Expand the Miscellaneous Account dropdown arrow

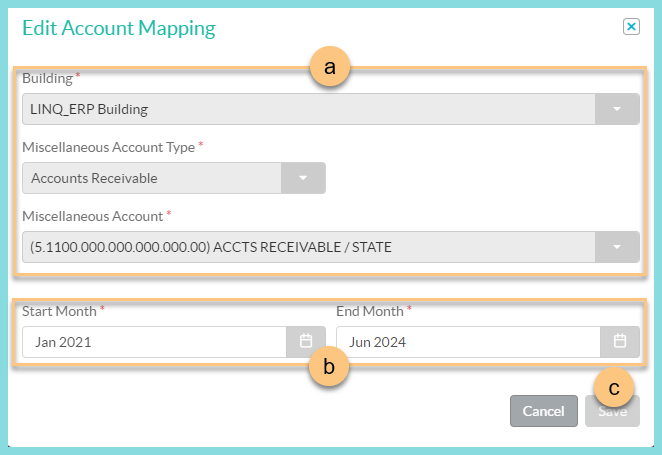click(617, 247)
